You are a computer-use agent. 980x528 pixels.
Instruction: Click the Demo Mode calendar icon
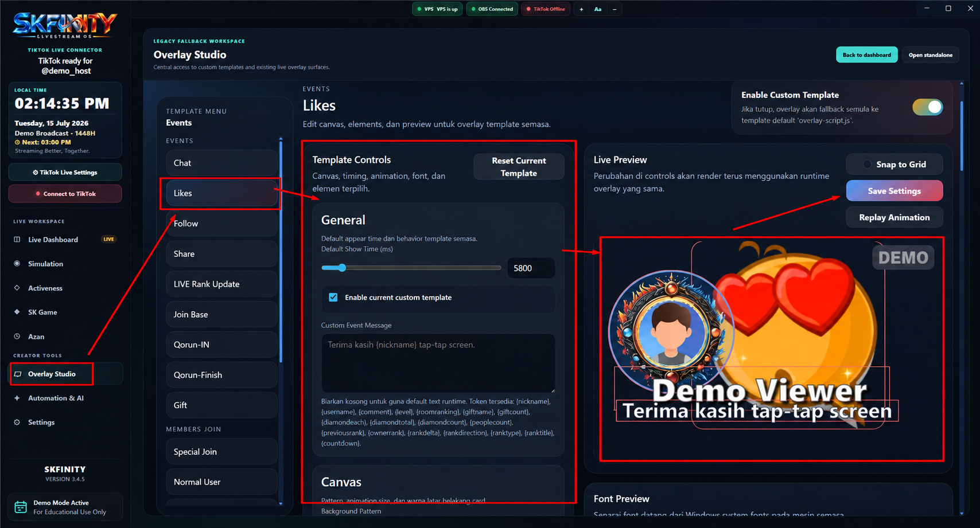pyautogui.click(x=21, y=507)
